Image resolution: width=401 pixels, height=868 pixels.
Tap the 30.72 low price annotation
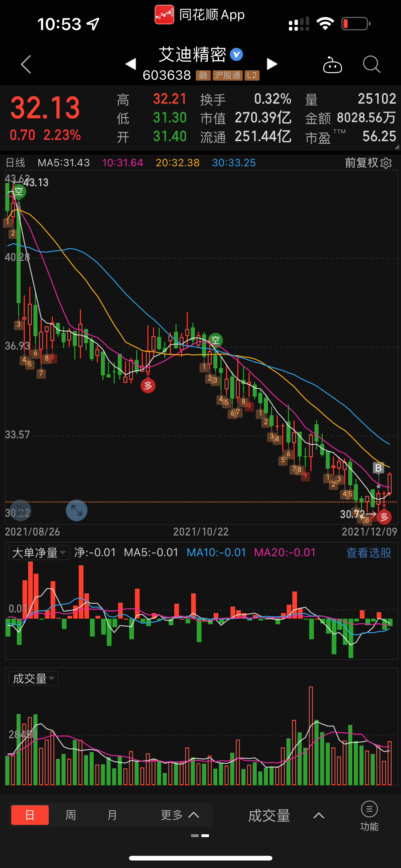(x=352, y=514)
